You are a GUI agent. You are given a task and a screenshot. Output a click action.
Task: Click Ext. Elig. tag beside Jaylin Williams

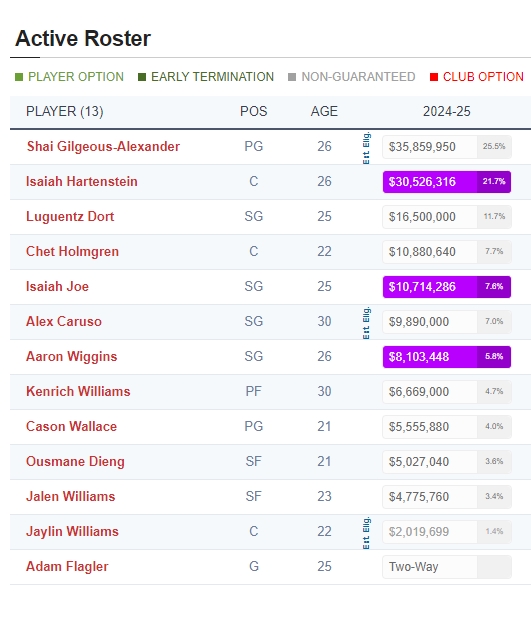pos(366,533)
